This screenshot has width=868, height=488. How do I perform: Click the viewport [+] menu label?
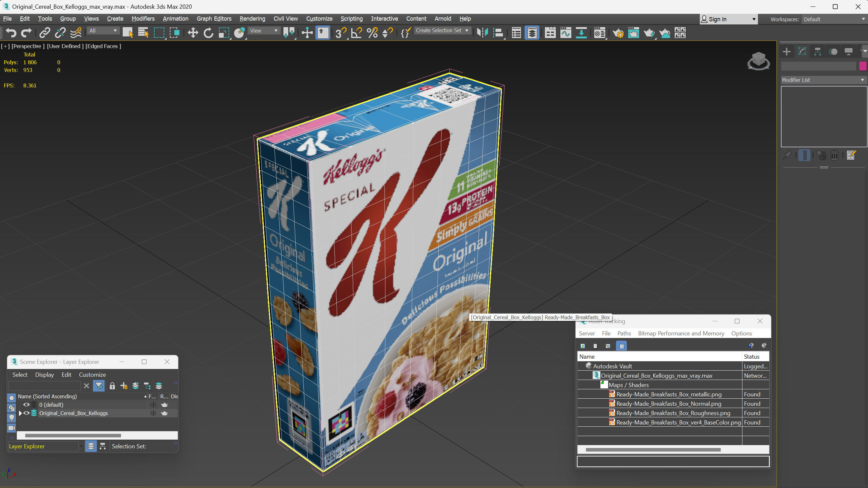tap(5, 46)
